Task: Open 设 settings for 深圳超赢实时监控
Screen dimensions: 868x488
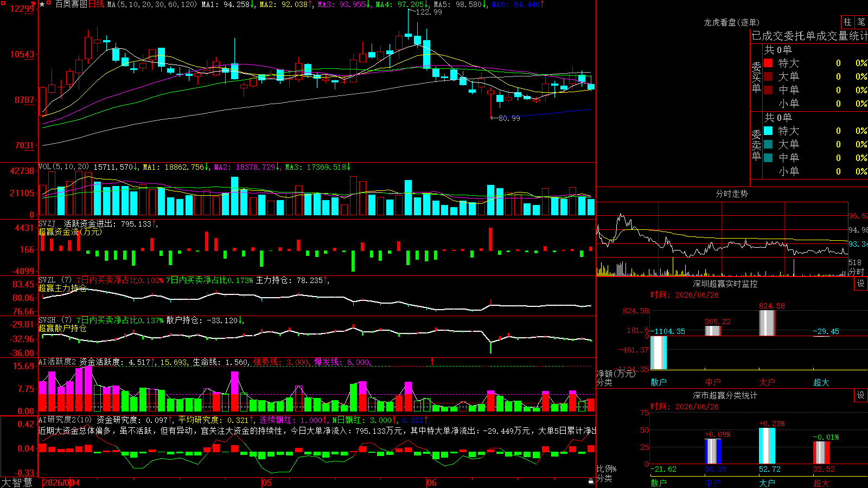Action: (x=861, y=284)
